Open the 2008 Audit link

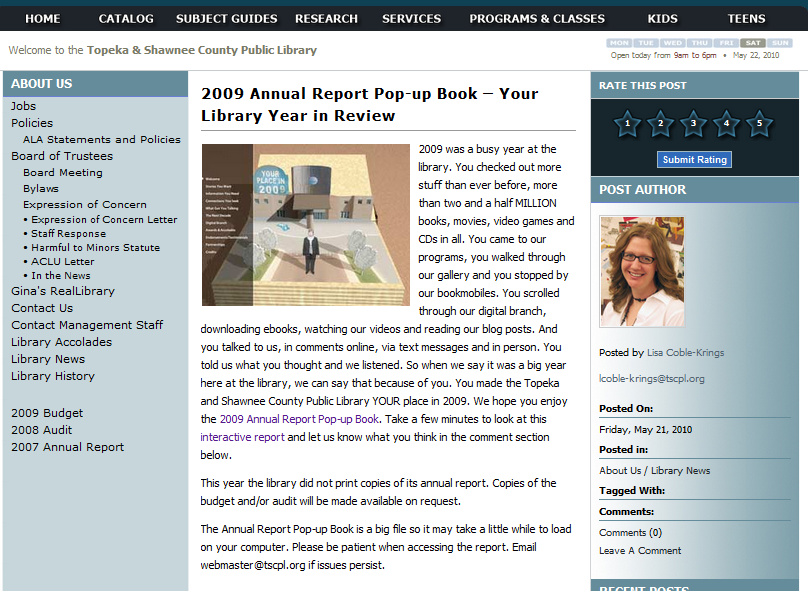[x=42, y=430]
